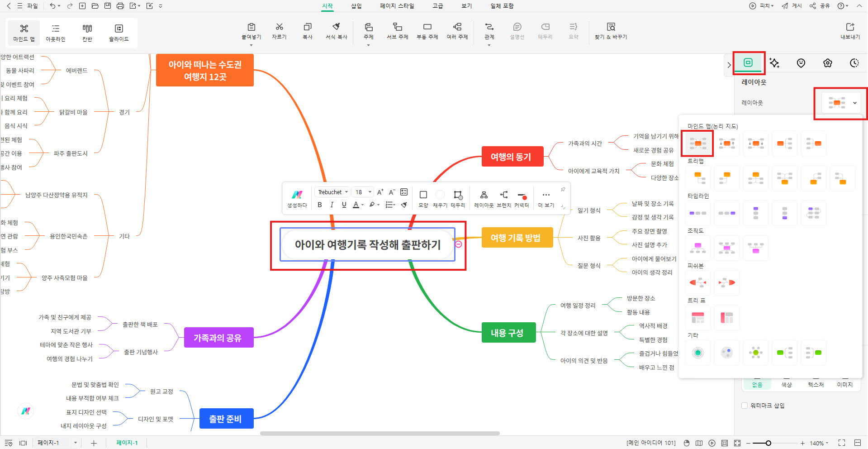The width and height of the screenshot is (868, 449).
Task: Open the 페이지-1 page selector dropdown
Action: [57, 443]
